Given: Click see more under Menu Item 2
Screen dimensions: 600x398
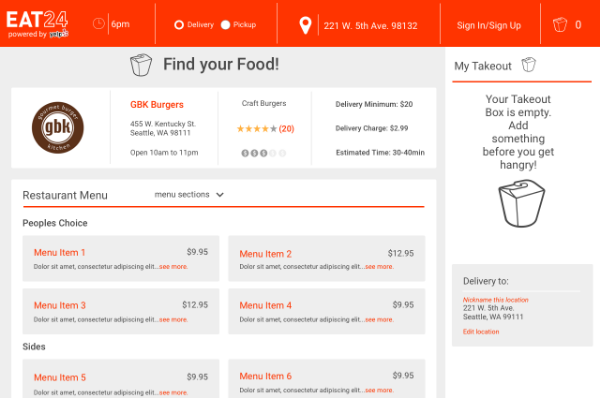Looking at the screenshot, I should click(x=379, y=267).
